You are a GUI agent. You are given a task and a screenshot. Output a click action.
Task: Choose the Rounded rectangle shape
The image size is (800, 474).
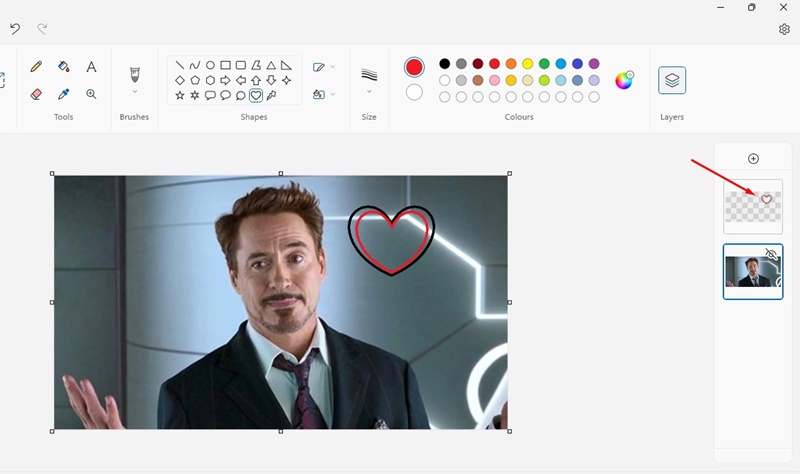241,65
